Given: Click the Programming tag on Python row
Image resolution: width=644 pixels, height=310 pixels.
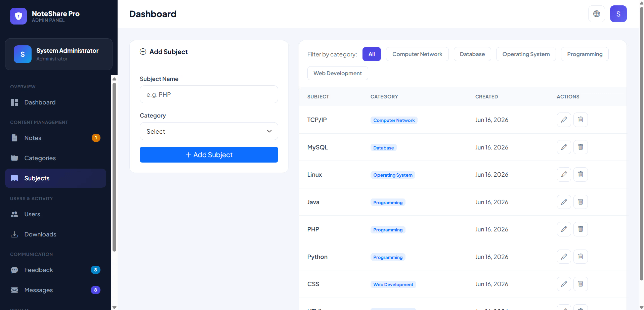Looking at the screenshot, I should [x=388, y=257].
